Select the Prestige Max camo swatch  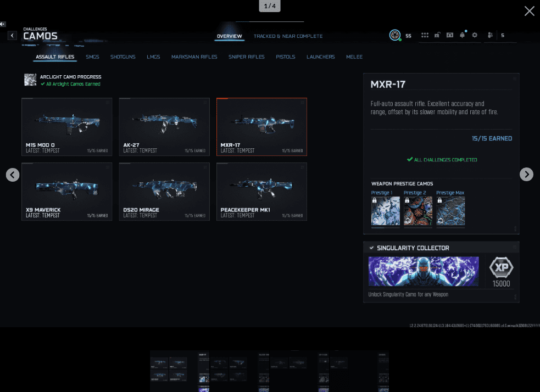pyautogui.click(x=450, y=211)
